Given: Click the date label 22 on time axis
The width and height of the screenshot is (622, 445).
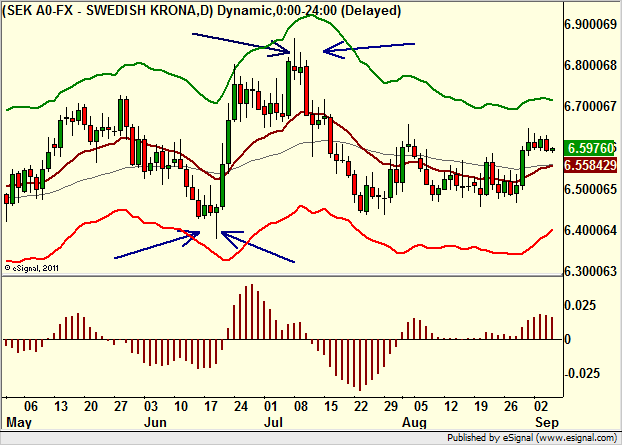Looking at the screenshot, I should [361, 407].
